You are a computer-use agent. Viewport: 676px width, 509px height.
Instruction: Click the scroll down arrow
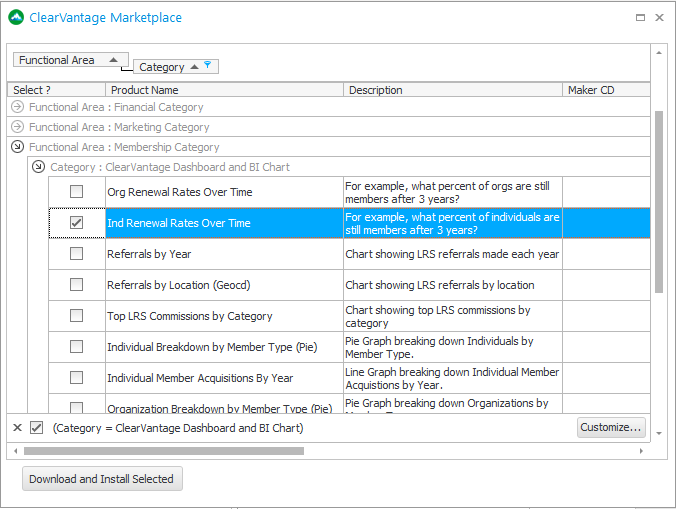coord(659,433)
